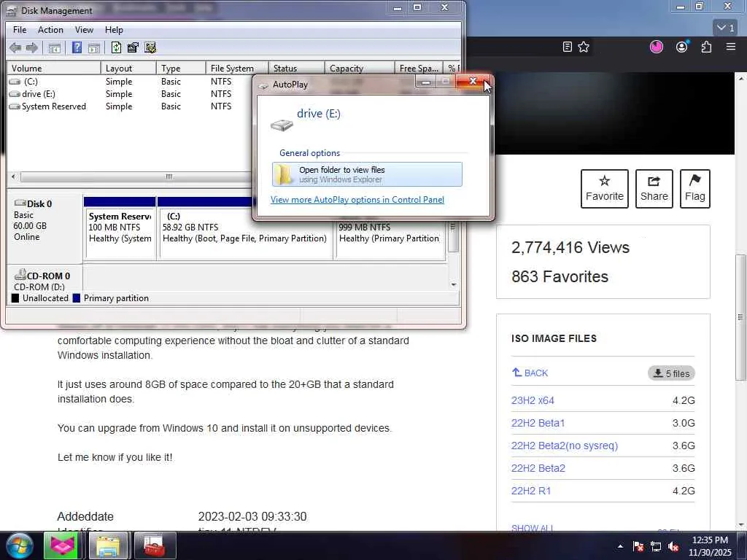
Task: Show hidden tray icons arrow
Action: pos(620,546)
